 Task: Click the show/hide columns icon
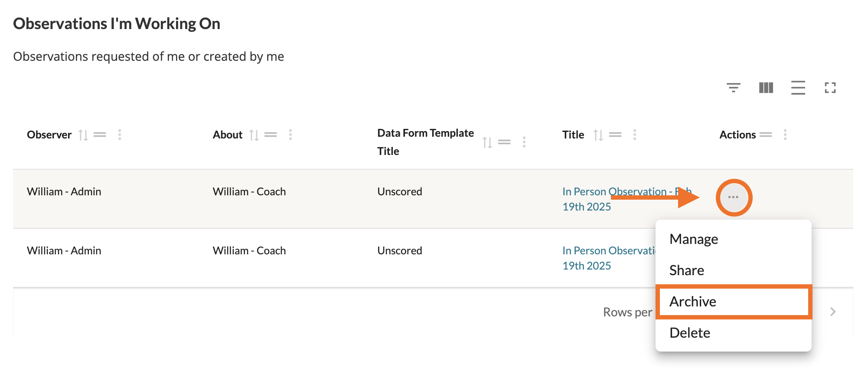tap(766, 88)
